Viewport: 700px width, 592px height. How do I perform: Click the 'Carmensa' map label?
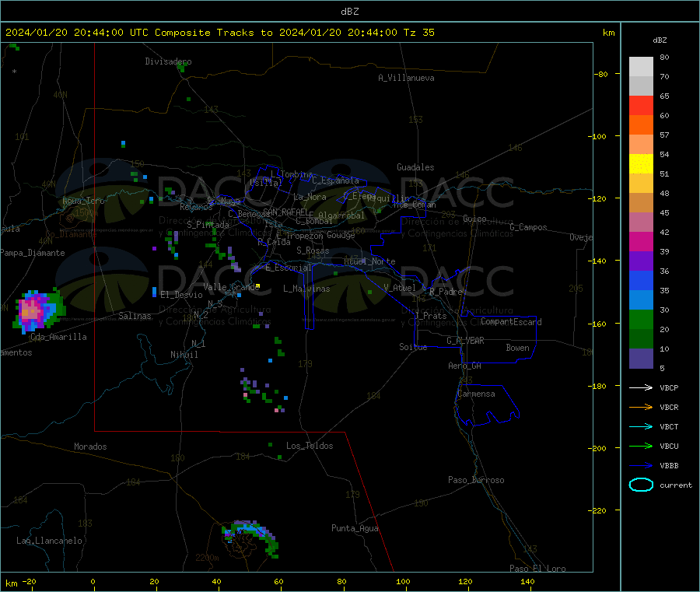[x=476, y=394]
